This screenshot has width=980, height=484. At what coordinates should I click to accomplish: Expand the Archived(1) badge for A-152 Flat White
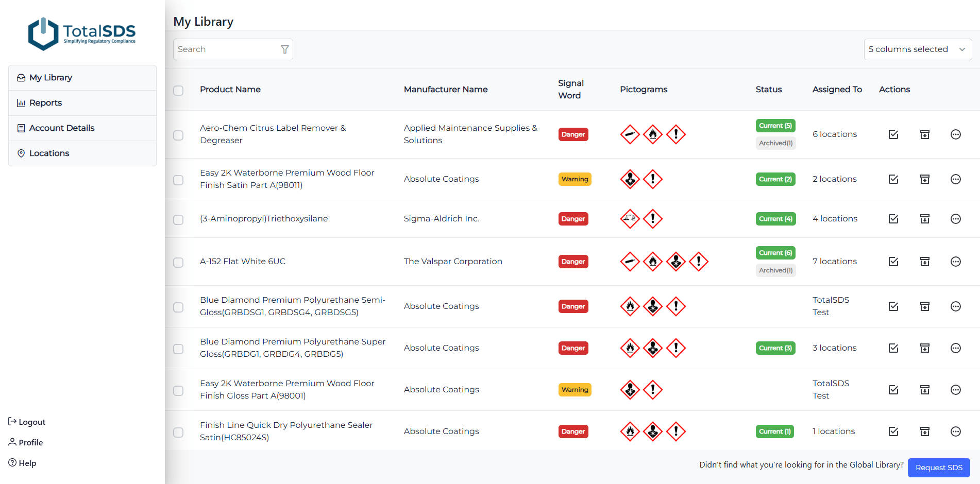(x=775, y=270)
